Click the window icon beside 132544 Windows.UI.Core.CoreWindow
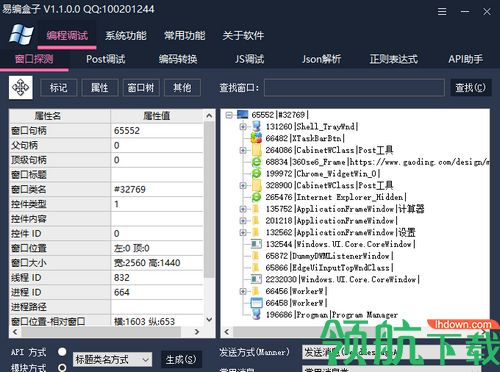 coord(256,244)
